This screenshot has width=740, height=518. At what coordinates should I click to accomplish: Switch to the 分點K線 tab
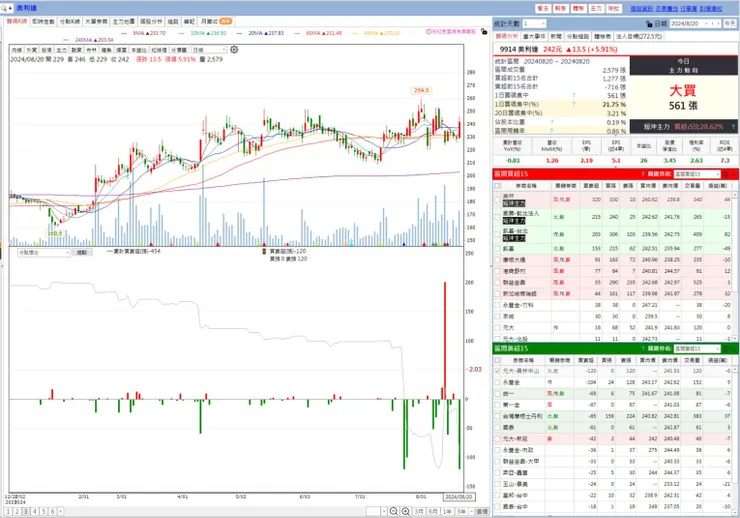pyautogui.click(x=70, y=22)
